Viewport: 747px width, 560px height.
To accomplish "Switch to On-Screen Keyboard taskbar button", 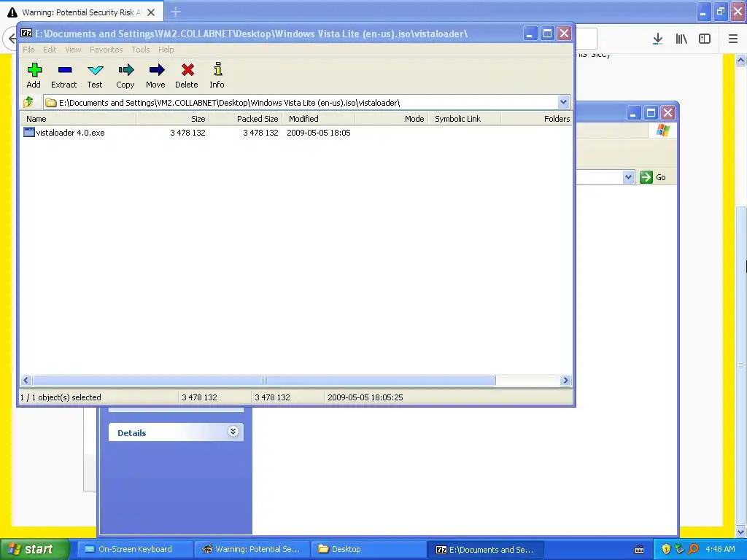I will coord(135,549).
